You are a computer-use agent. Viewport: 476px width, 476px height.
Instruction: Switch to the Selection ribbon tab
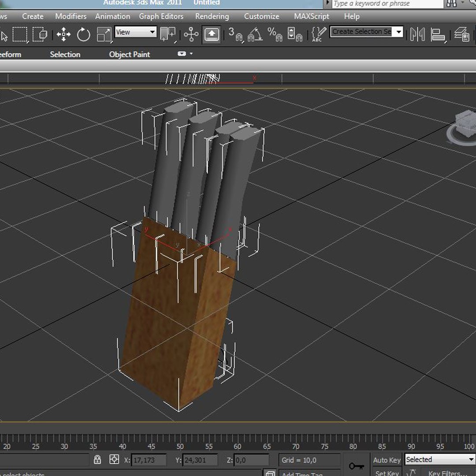tap(65, 54)
